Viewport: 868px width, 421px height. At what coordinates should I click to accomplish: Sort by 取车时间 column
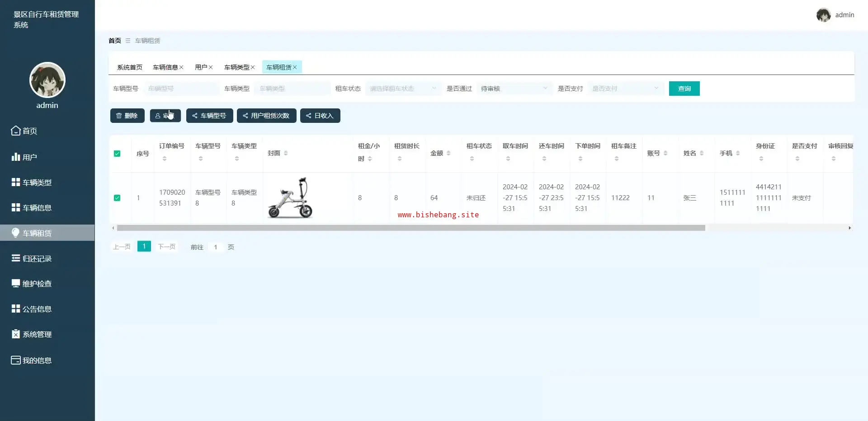point(508,159)
